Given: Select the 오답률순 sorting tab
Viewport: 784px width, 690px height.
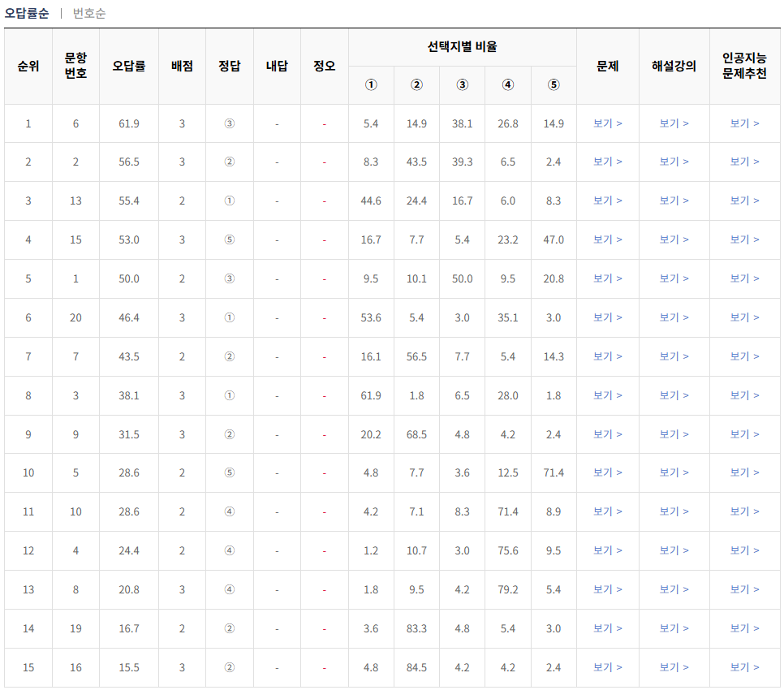Looking at the screenshot, I should pyautogui.click(x=27, y=13).
